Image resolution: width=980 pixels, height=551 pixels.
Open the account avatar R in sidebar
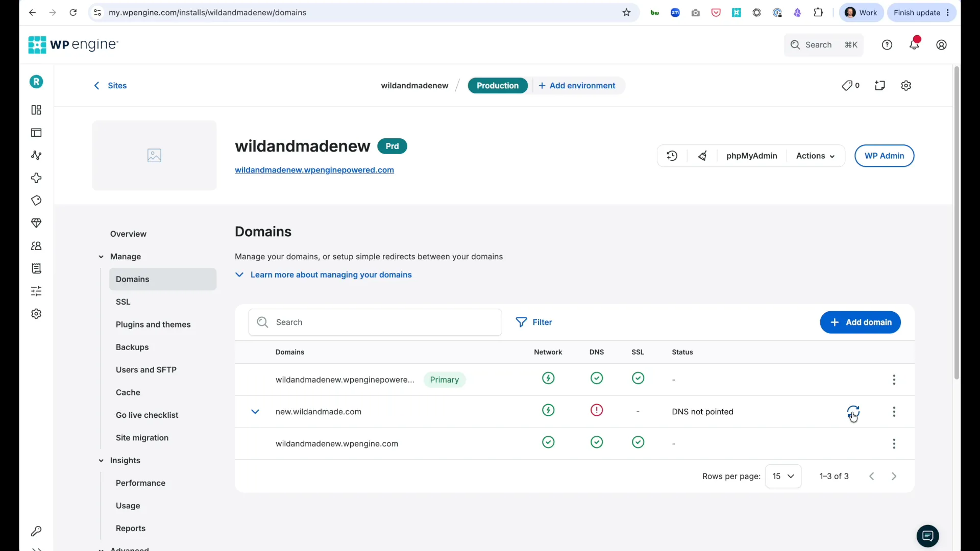pos(36,82)
